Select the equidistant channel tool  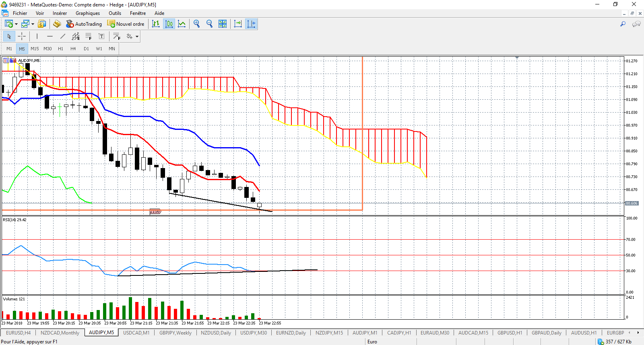tap(76, 37)
